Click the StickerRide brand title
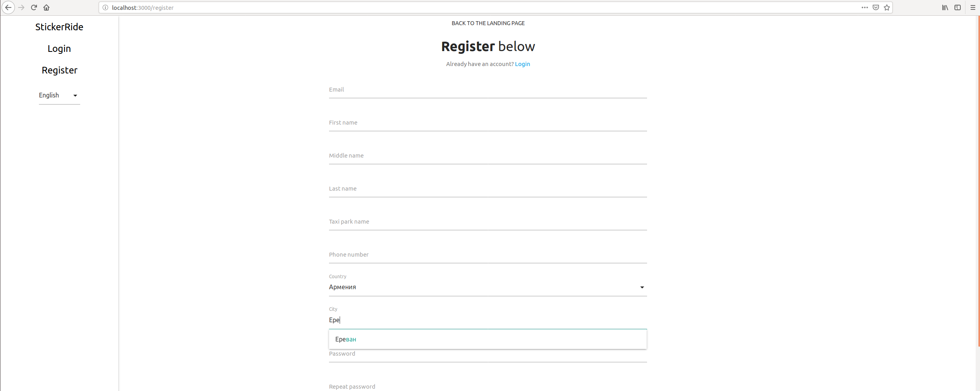This screenshot has height=391, width=980. [59, 27]
